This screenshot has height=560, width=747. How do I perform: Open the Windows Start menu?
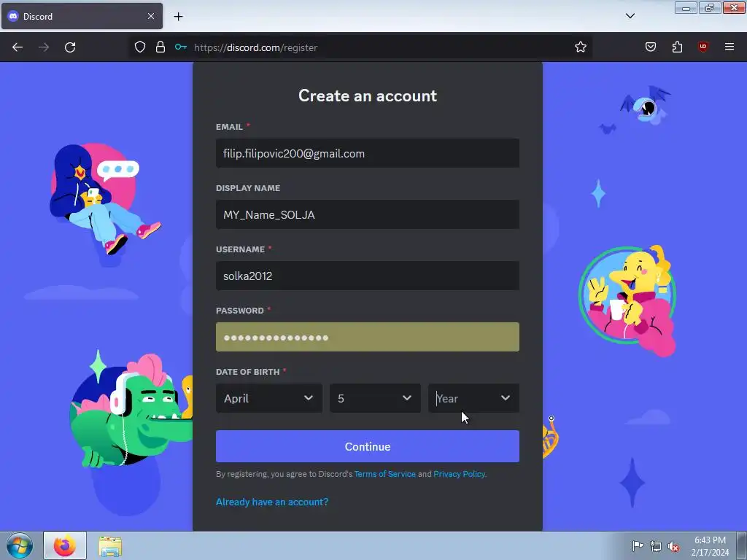pos(20,545)
